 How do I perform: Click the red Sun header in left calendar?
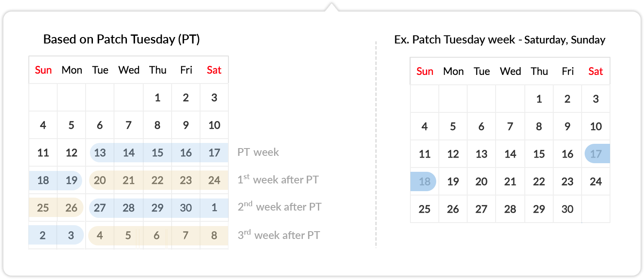[x=43, y=70]
